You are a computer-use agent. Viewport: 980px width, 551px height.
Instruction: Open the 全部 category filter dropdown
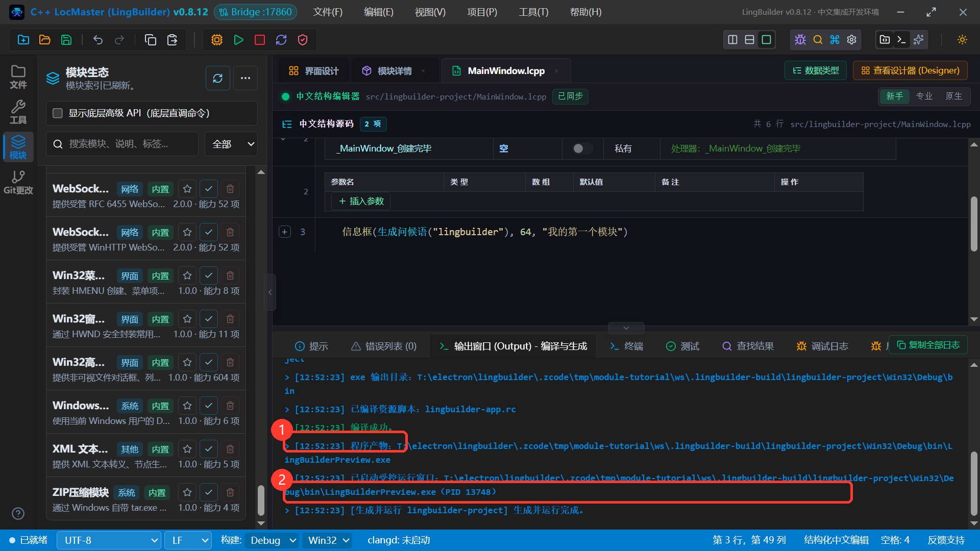(x=232, y=144)
